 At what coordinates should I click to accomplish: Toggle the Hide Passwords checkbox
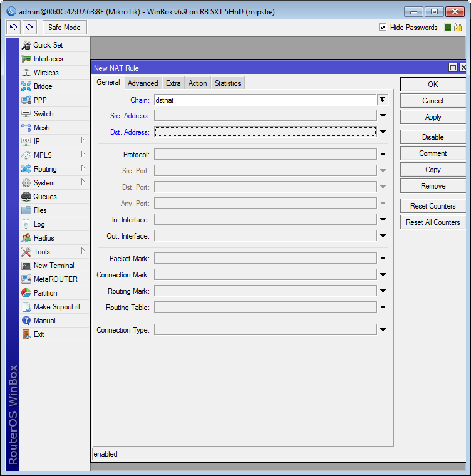383,28
